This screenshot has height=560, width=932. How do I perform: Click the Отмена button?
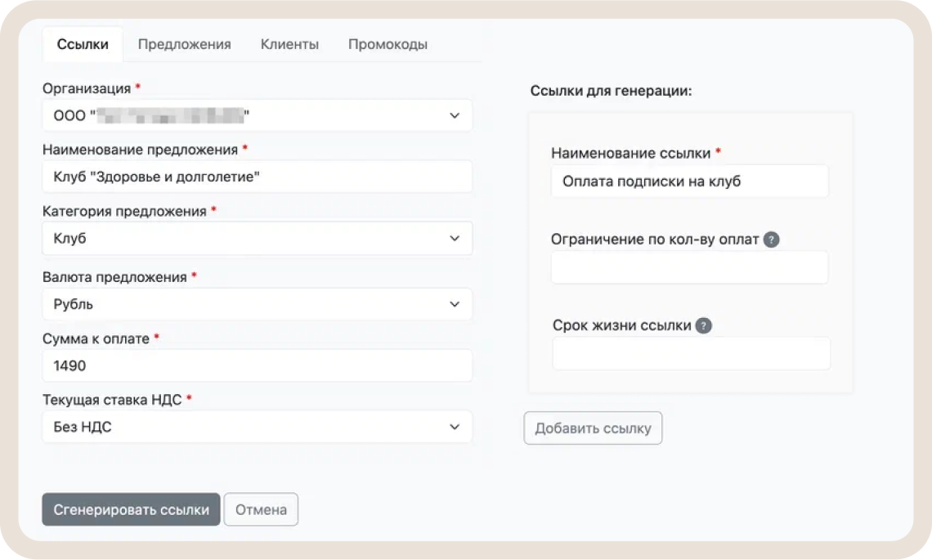[x=261, y=509]
